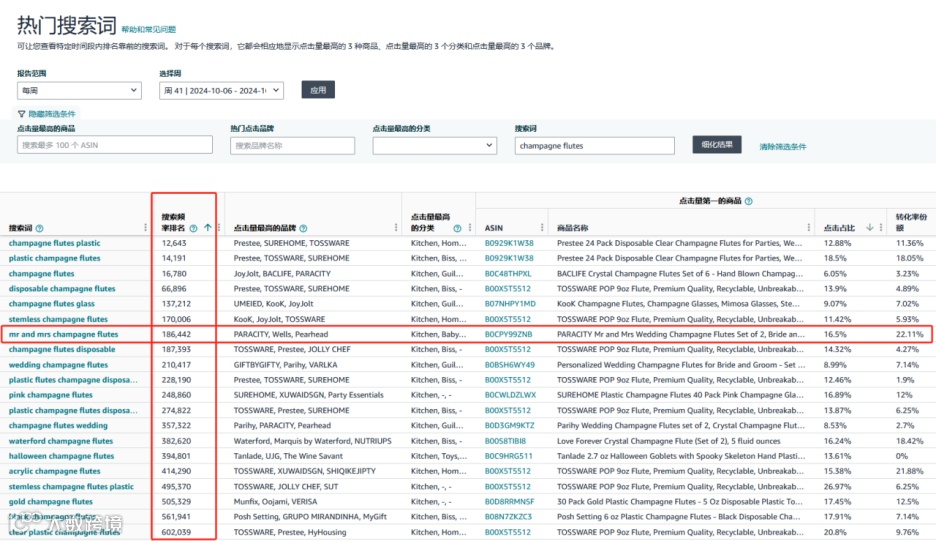Click click-share value 26.97%

838,487
